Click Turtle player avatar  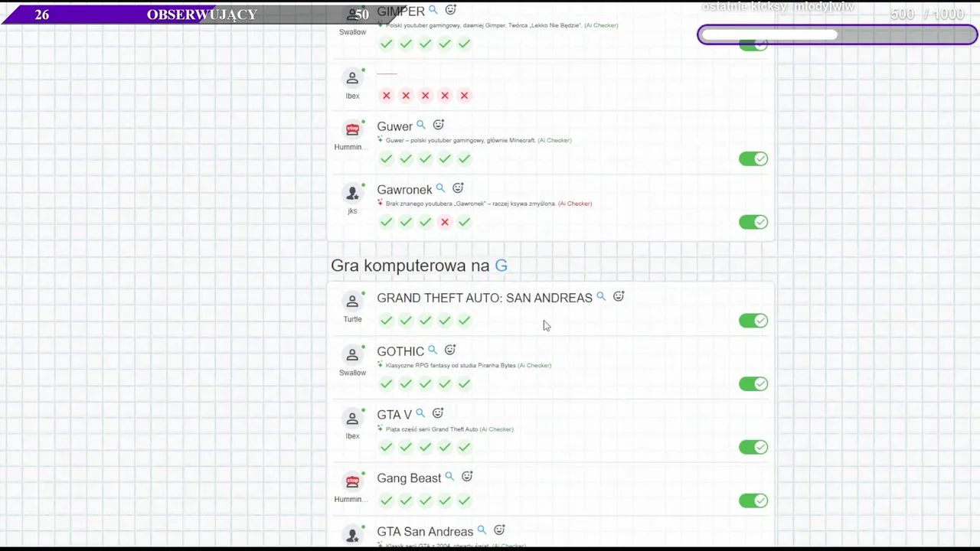coord(352,301)
